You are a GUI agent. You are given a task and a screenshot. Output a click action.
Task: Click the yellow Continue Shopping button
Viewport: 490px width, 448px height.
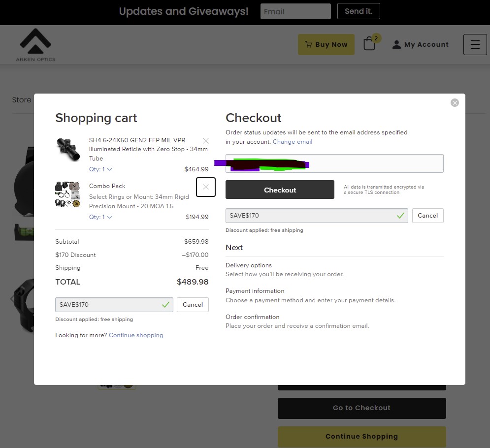(361, 437)
